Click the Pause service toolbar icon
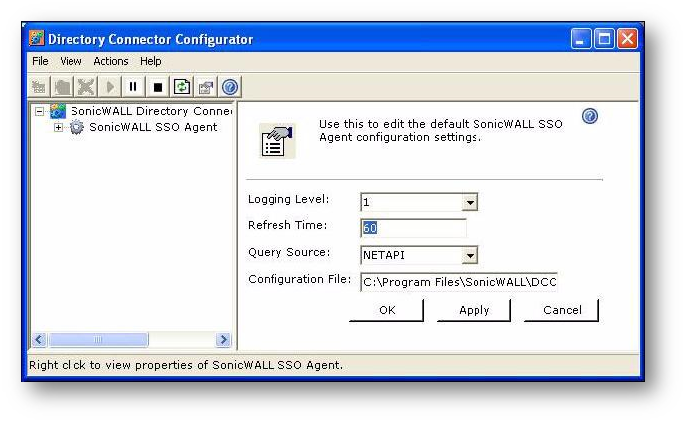Viewport: 687px width, 424px height. (134, 87)
